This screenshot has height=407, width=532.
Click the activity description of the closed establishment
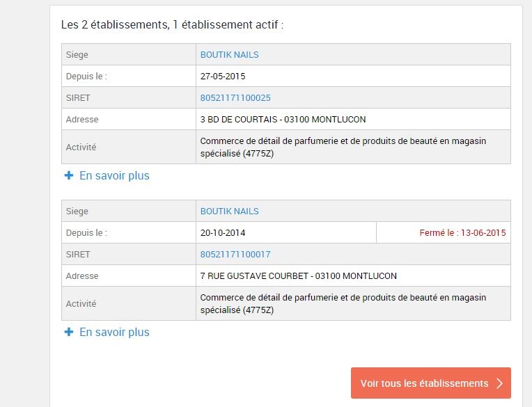(343, 303)
